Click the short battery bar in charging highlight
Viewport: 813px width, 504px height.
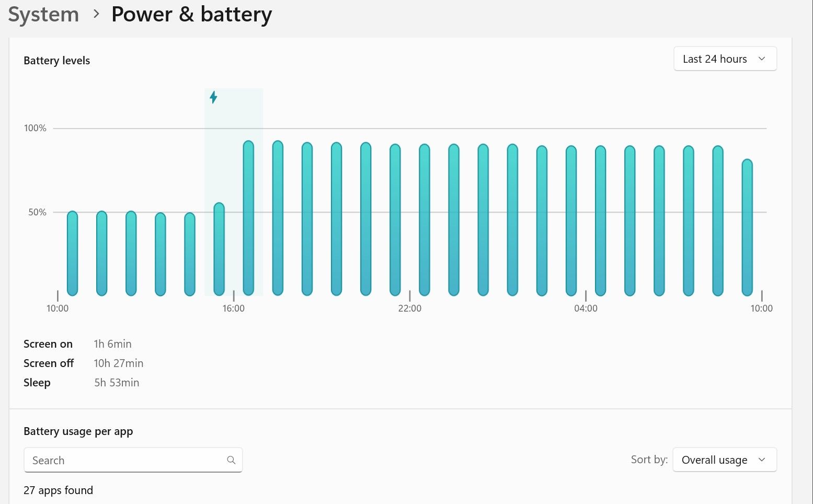[219, 249]
